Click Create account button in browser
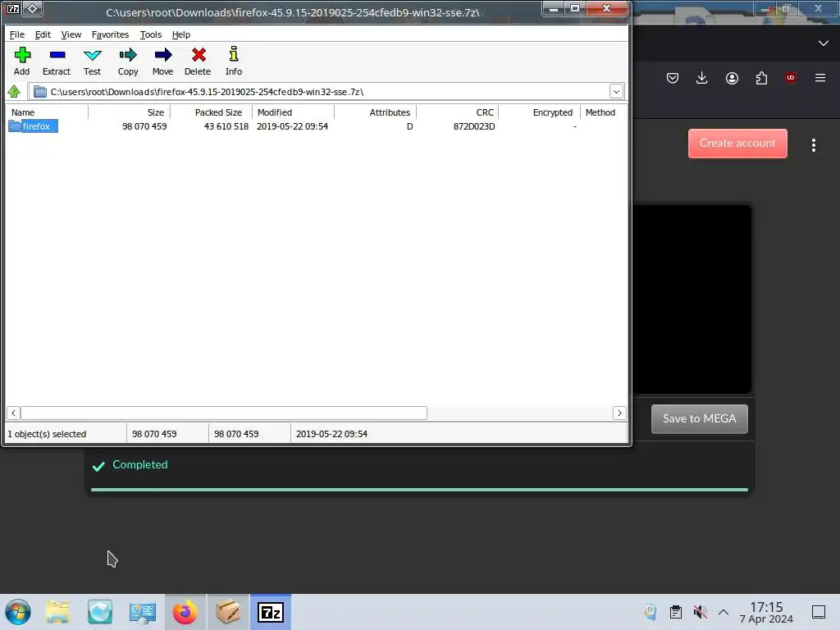The height and width of the screenshot is (630, 840). 737,144
